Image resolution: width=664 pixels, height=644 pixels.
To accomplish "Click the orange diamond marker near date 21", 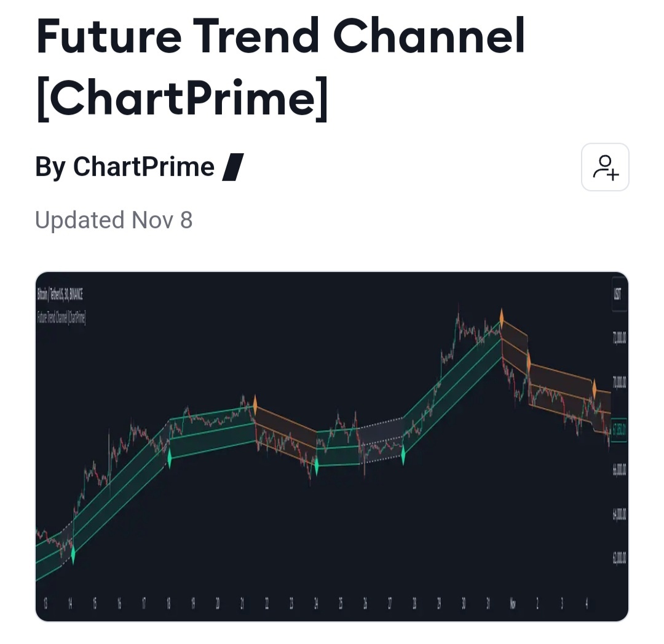I will (255, 404).
